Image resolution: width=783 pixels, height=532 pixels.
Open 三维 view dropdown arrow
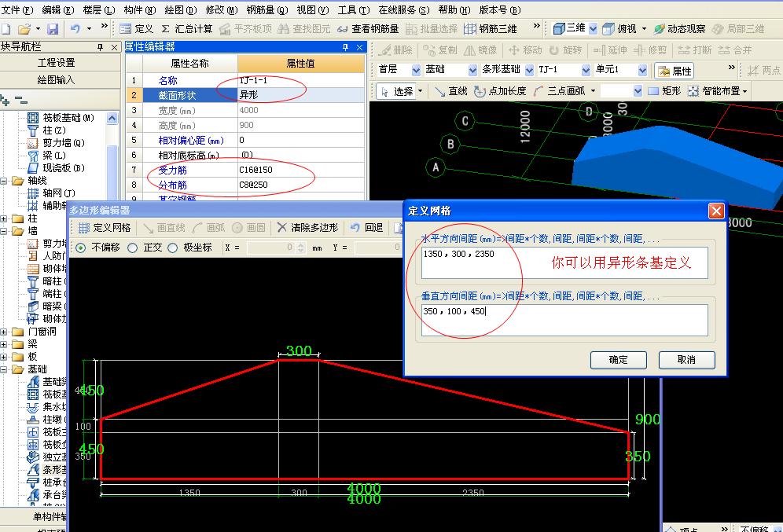(x=593, y=29)
